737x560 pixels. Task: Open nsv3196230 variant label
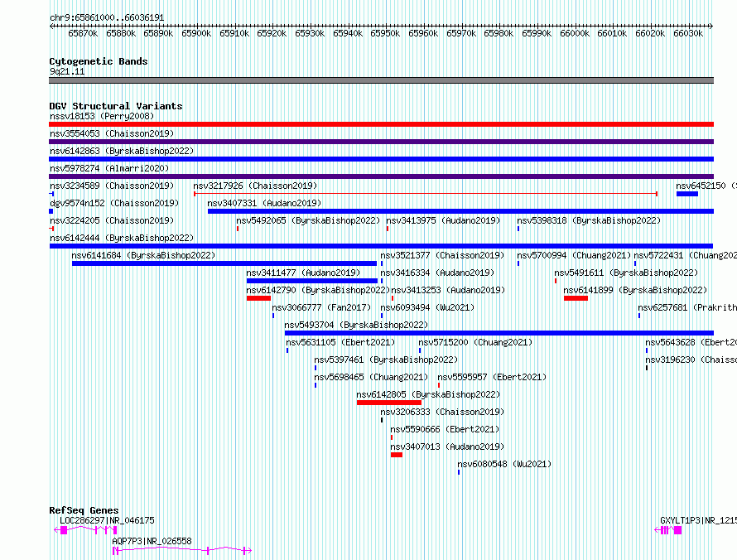click(x=691, y=360)
